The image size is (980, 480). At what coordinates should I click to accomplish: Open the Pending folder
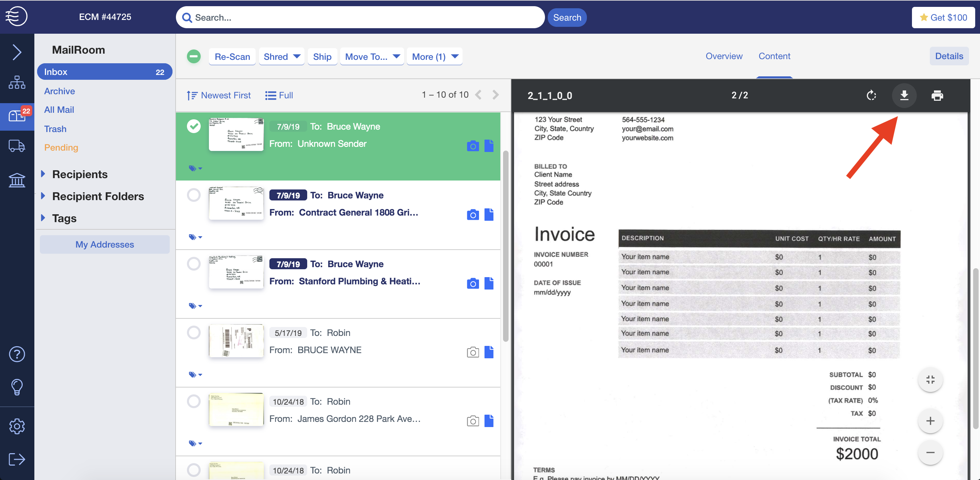pyautogui.click(x=61, y=147)
